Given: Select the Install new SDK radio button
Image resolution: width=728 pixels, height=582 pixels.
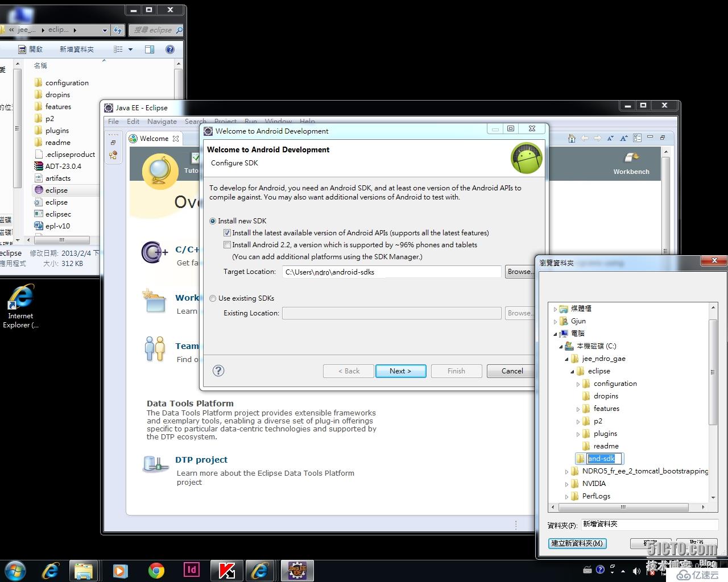Looking at the screenshot, I should [213, 221].
